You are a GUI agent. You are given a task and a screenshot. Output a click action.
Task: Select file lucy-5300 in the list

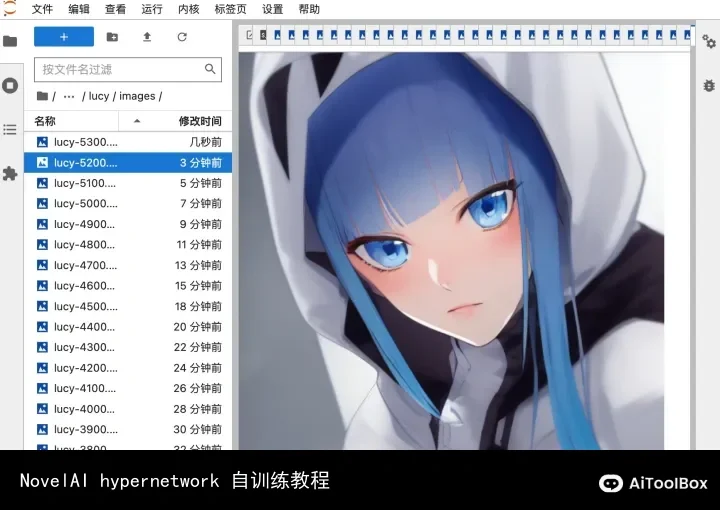(x=128, y=142)
